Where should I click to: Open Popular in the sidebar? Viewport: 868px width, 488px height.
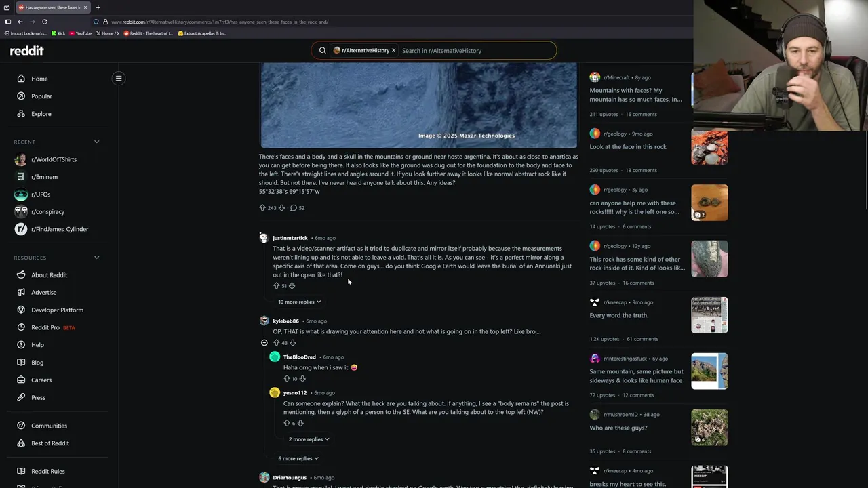pos(41,96)
